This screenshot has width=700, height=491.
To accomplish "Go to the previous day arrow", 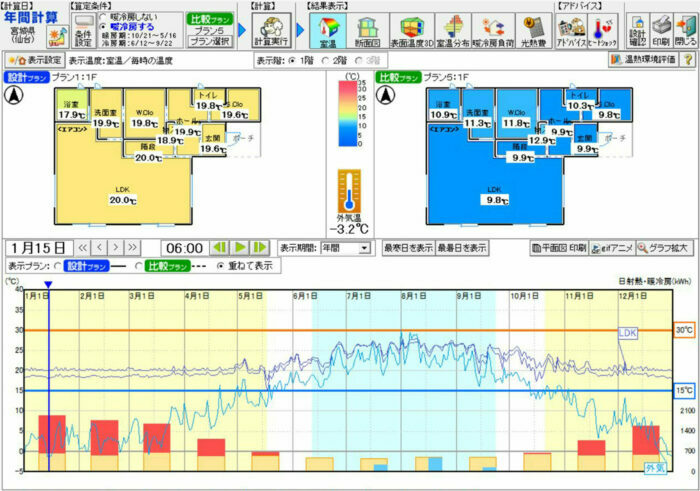I will point(99,247).
